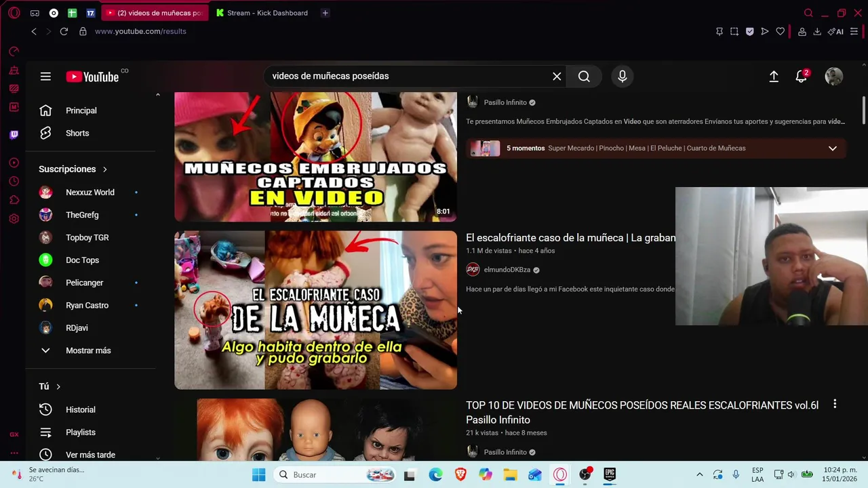Open Opera account profile icon
Image resolution: width=868 pixels, height=488 pixels.
(802, 31)
